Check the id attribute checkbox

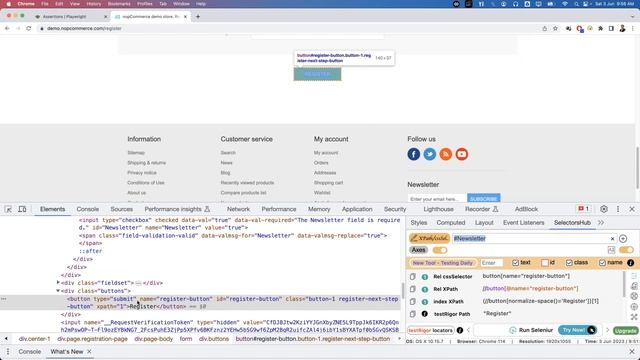(x=544, y=263)
